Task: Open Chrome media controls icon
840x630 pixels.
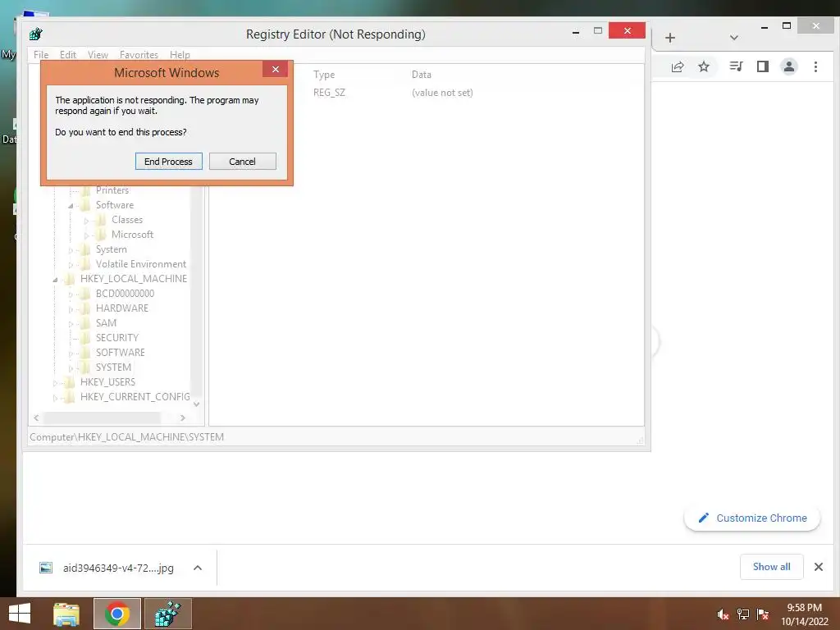Action: pyautogui.click(x=736, y=66)
